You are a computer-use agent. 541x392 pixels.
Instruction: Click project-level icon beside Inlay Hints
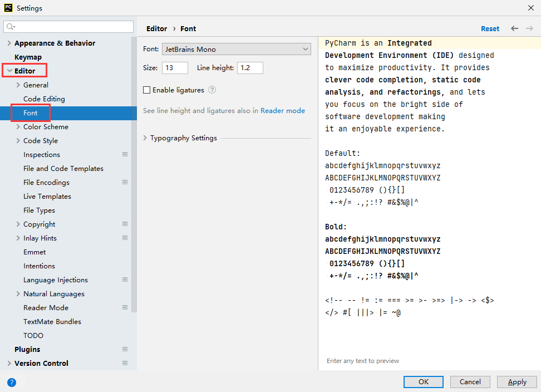coord(125,238)
